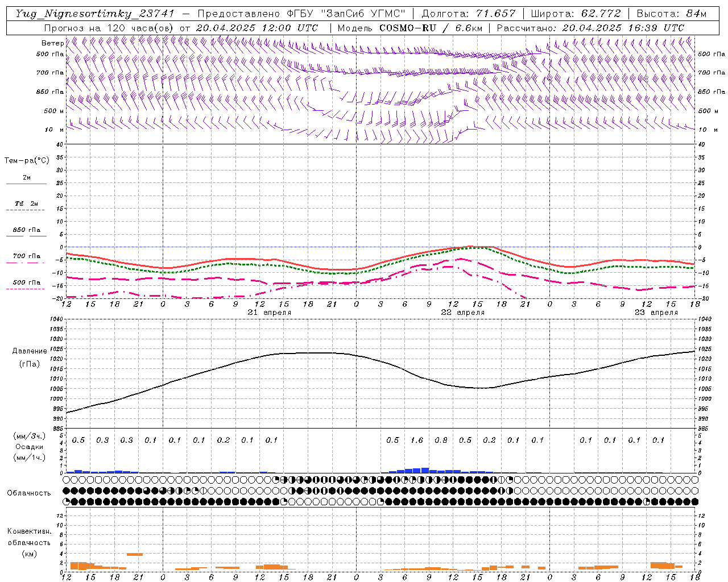Click the Модель COSMO-RU / 6.6км label
The image size is (728, 582).
(x=410, y=28)
